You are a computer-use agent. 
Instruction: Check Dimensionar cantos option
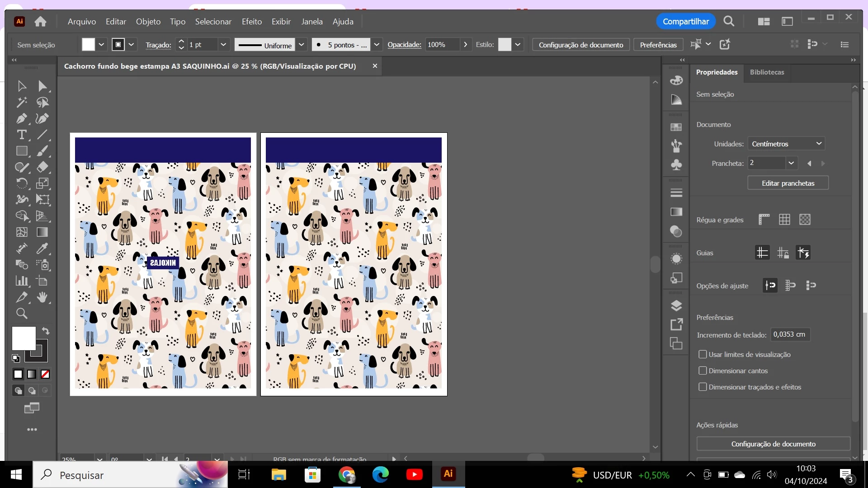click(703, 371)
